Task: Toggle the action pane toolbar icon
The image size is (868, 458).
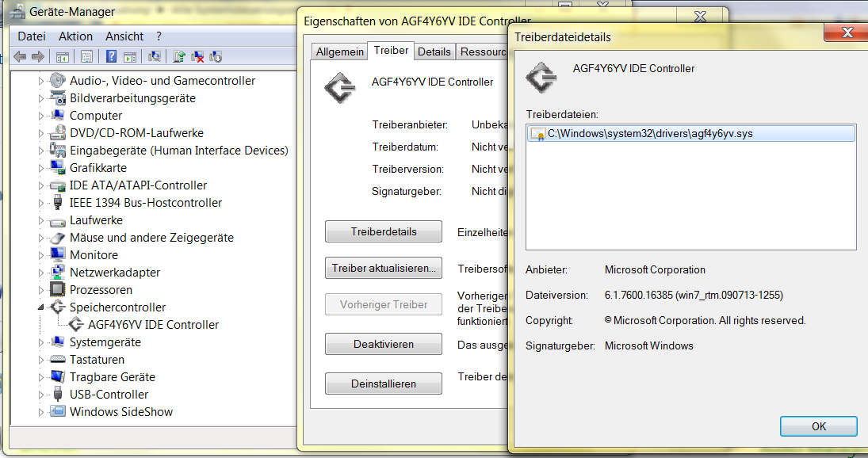Action: tap(130, 56)
